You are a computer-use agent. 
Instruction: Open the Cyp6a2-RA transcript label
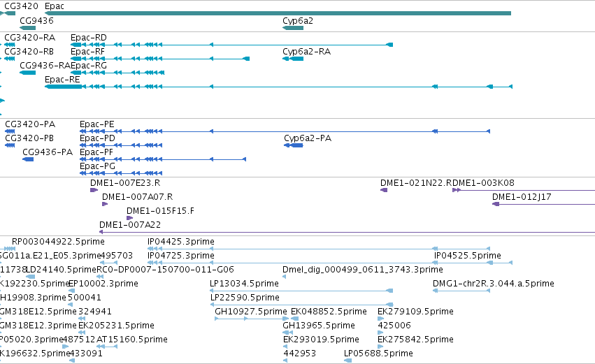pyautogui.click(x=307, y=52)
